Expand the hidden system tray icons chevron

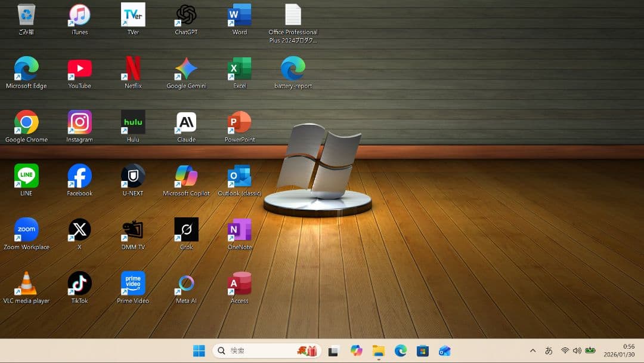click(x=532, y=351)
